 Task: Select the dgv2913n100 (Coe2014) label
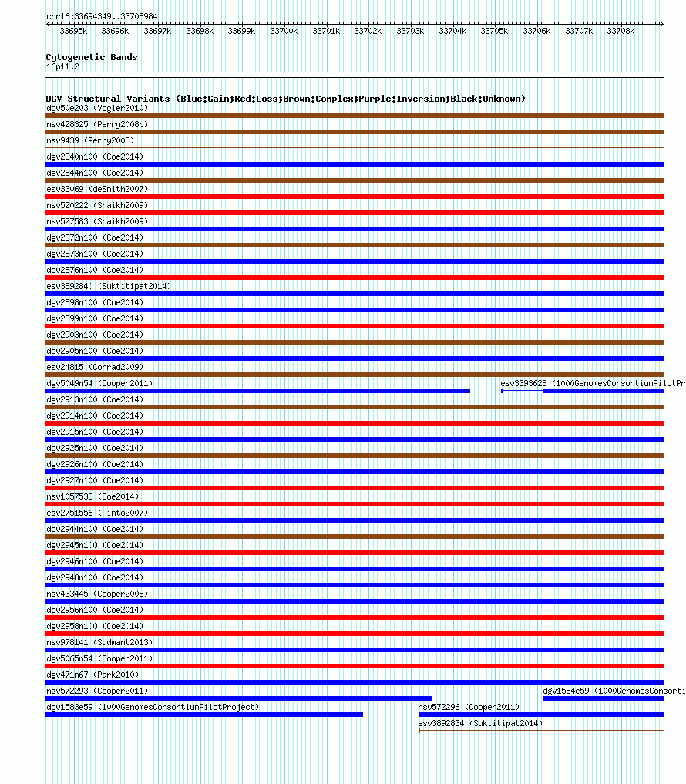pos(95,399)
